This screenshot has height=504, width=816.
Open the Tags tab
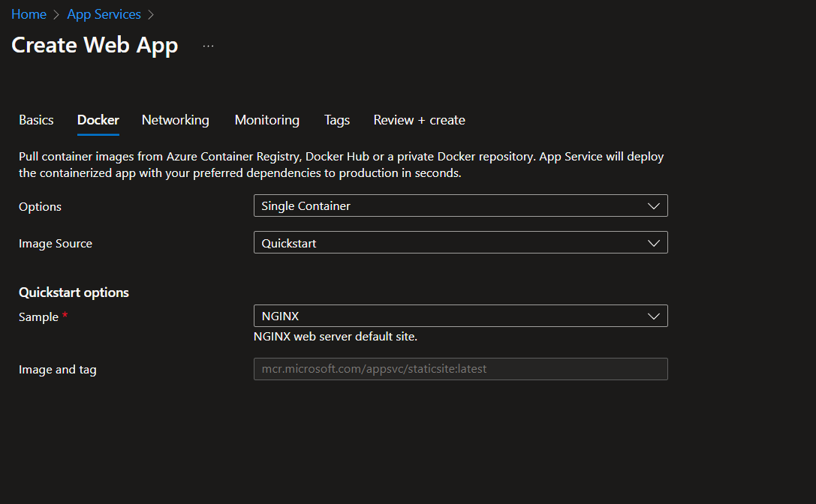click(x=337, y=120)
